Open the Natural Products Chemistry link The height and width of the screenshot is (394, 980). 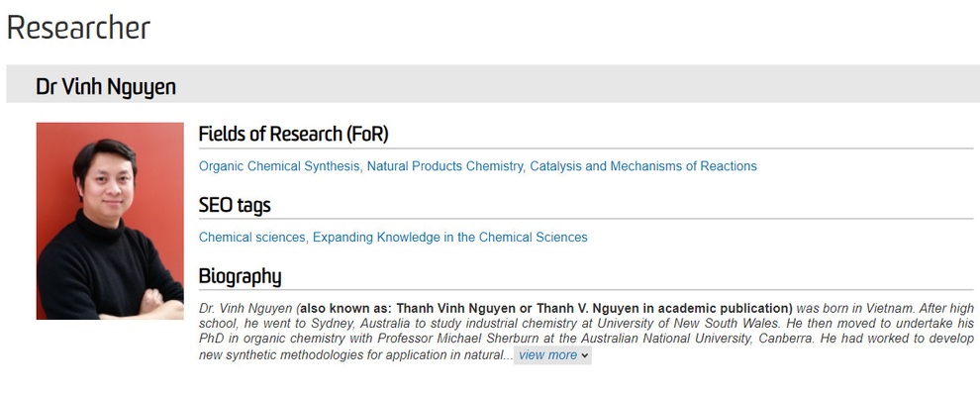click(444, 166)
